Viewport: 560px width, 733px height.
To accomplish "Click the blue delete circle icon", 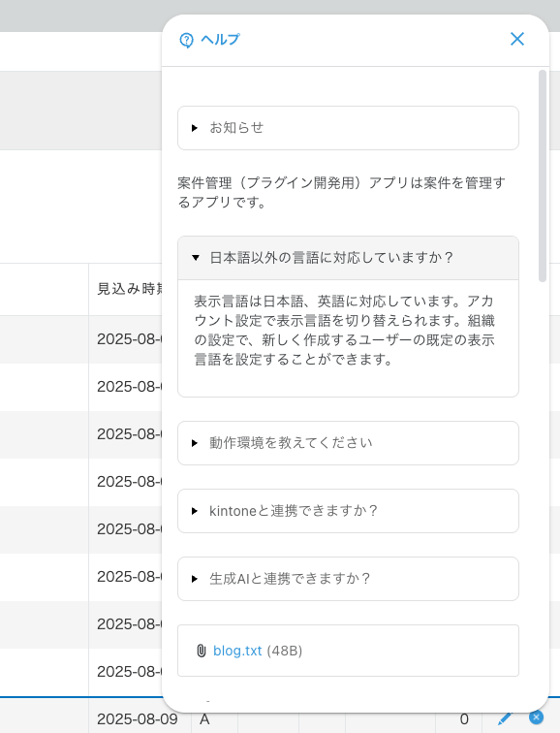I will (536, 717).
